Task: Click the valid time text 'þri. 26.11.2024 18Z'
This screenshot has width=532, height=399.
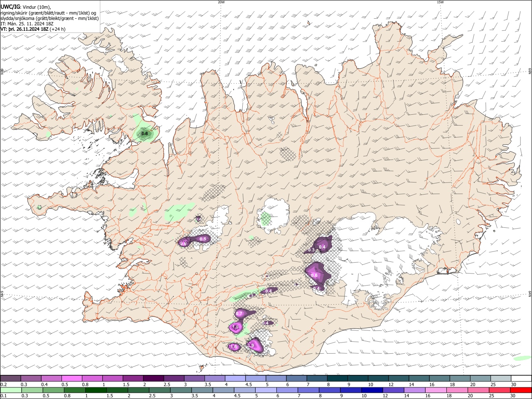Action: coord(28,29)
